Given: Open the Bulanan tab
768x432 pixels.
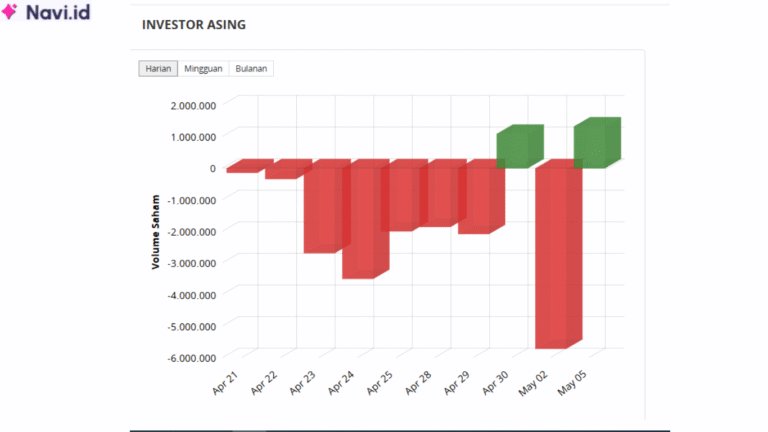Looking at the screenshot, I should click(251, 69).
